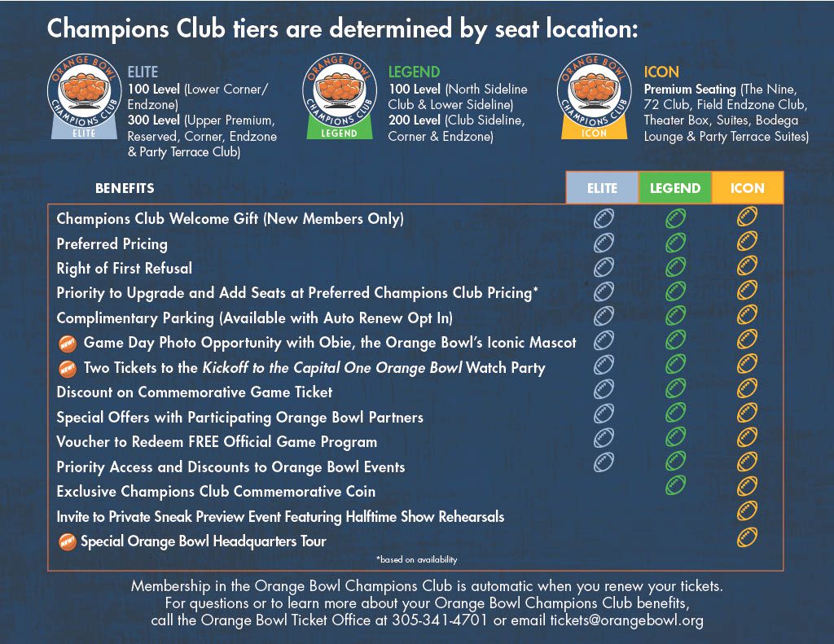The width and height of the screenshot is (834, 644).
Task: Click the Icon football for Headquarters Tour
Action: coord(747,537)
